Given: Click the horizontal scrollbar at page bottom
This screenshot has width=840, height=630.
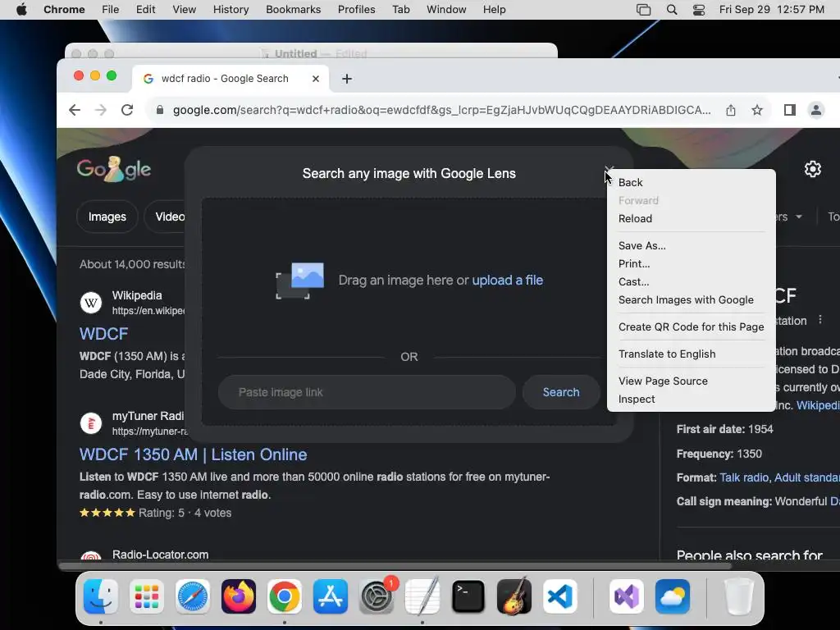Looking at the screenshot, I should (395, 566).
